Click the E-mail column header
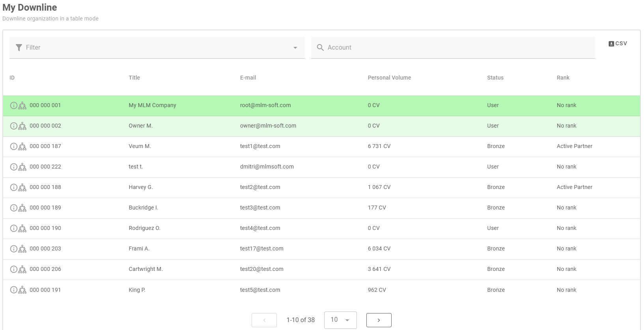Viewport: 644px width, 330px height. click(248, 78)
